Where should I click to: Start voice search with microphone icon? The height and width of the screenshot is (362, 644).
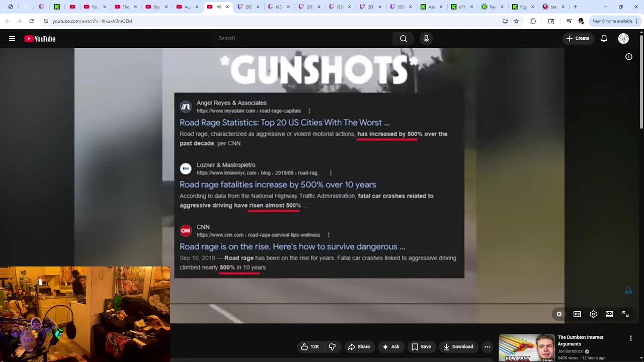click(x=426, y=39)
